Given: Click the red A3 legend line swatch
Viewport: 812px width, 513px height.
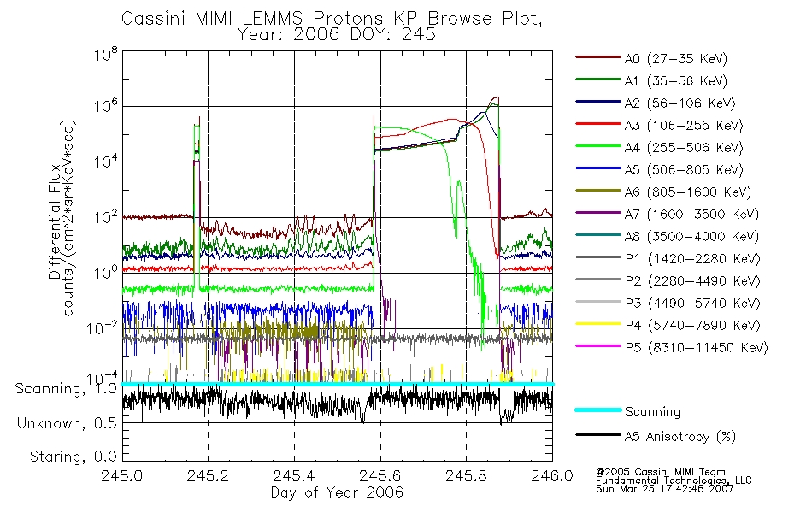Looking at the screenshot, I should [x=598, y=124].
